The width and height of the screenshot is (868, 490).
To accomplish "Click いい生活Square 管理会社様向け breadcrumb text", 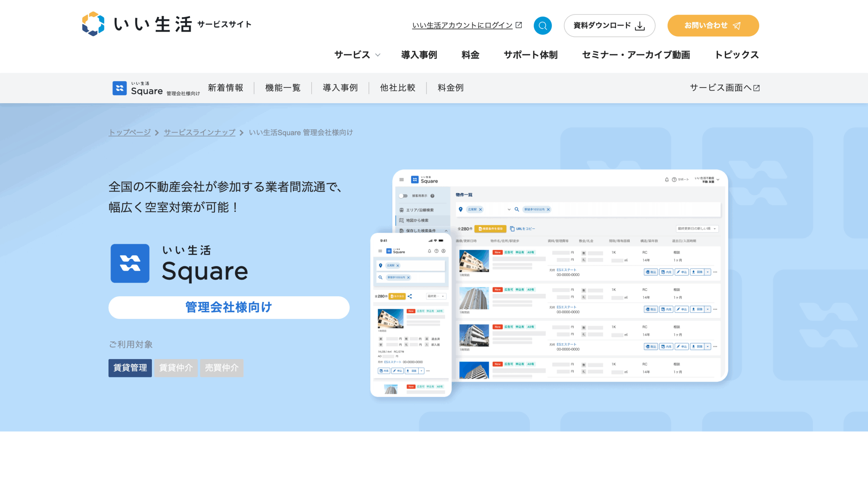I will 301,132.
